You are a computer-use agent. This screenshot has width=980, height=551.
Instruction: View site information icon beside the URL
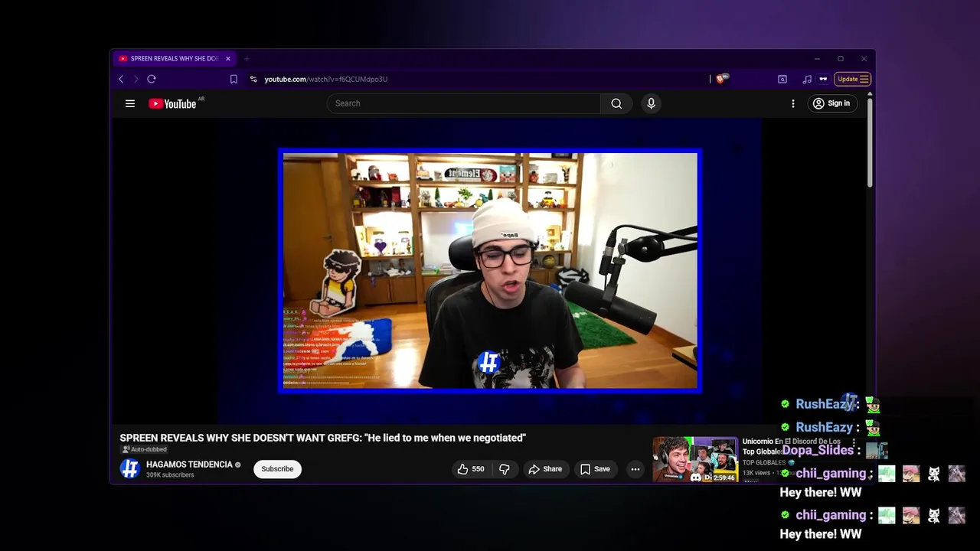point(253,79)
